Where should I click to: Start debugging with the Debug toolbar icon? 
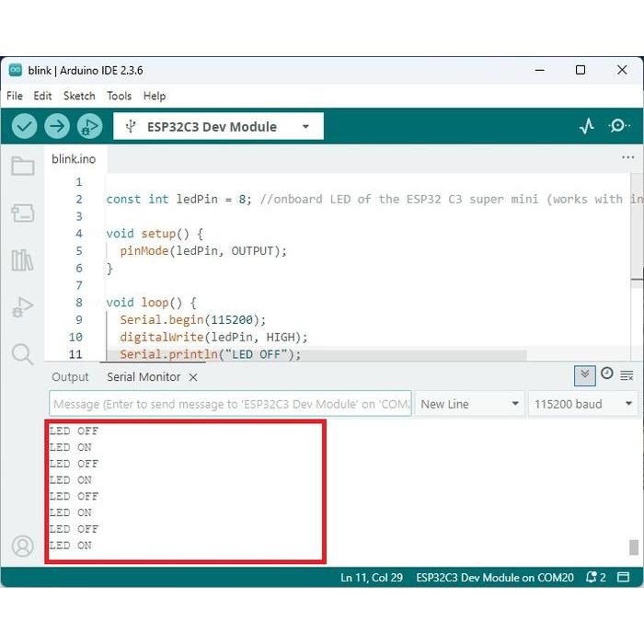coord(89,126)
